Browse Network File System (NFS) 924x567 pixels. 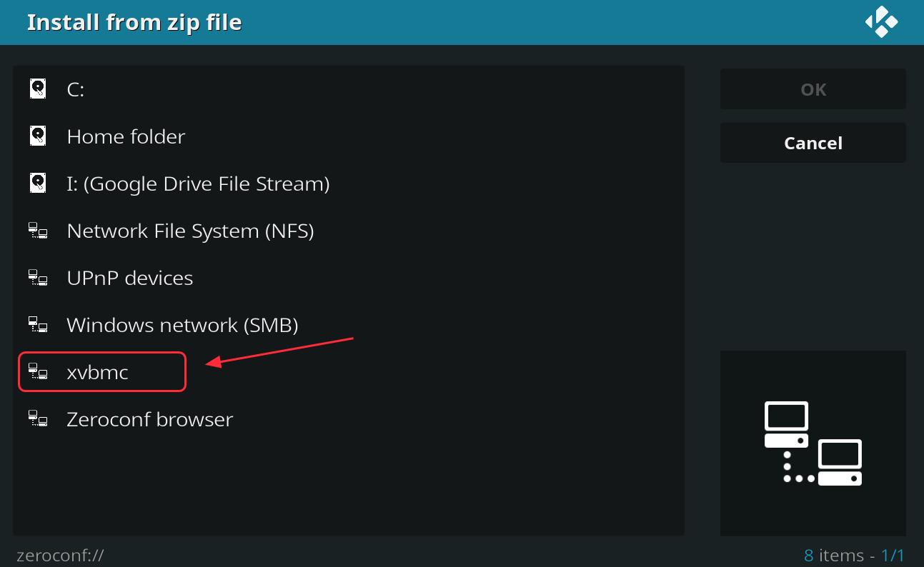pyautogui.click(x=349, y=231)
